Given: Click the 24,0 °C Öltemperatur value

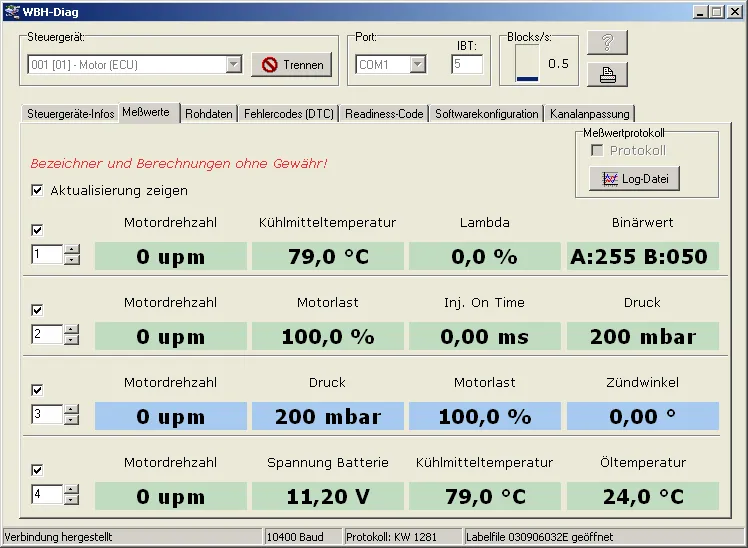Looking at the screenshot, I should [643, 496].
